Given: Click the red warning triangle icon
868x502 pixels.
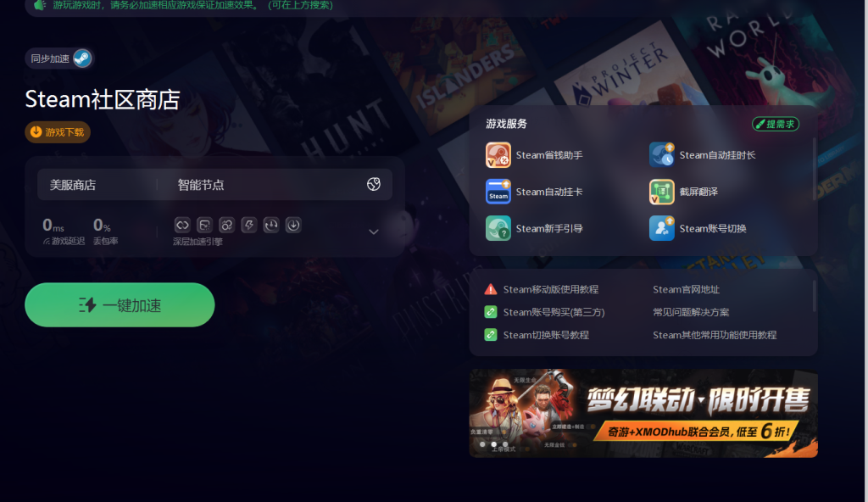Looking at the screenshot, I should (491, 289).
